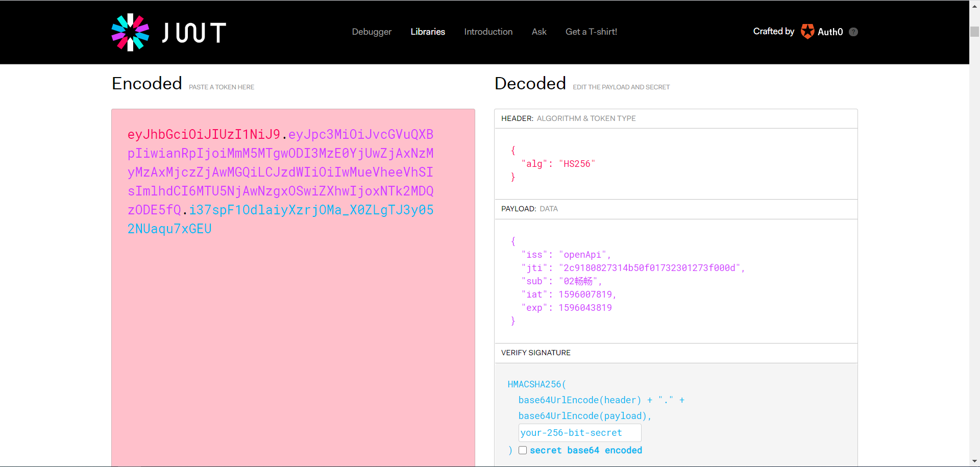Click the EDIT THE PAYLOAD AND SECRET text

(621, 87)
